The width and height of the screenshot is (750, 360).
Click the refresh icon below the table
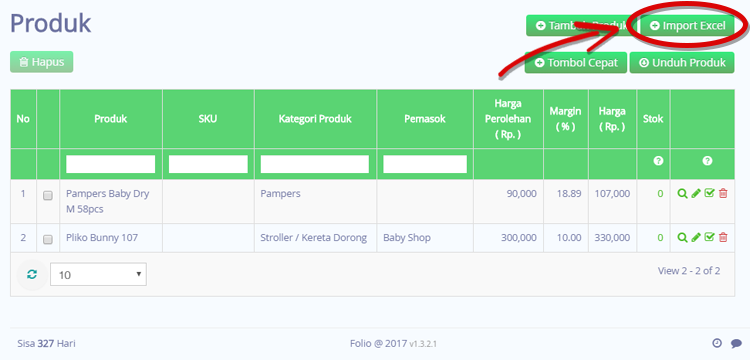tap(32, 274)
